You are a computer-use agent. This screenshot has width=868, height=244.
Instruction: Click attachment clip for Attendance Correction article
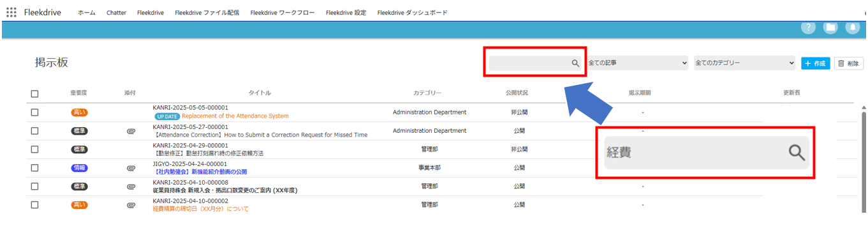pos(131,131)
